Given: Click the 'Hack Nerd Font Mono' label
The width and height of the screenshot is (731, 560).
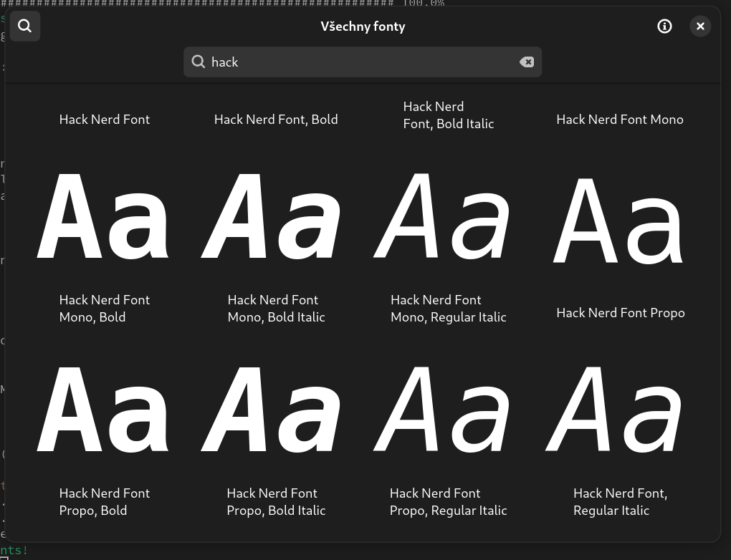Looking at the screenshot, I should 620,120.
